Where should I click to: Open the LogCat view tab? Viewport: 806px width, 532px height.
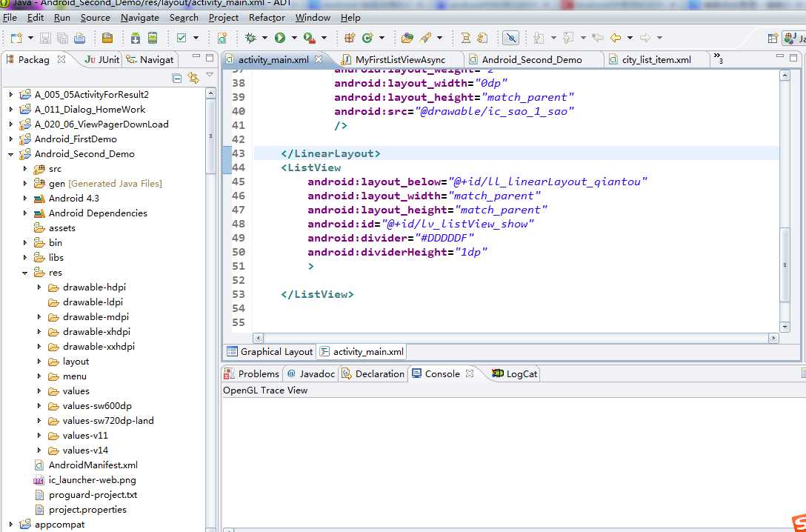click(x=515, y=373)
